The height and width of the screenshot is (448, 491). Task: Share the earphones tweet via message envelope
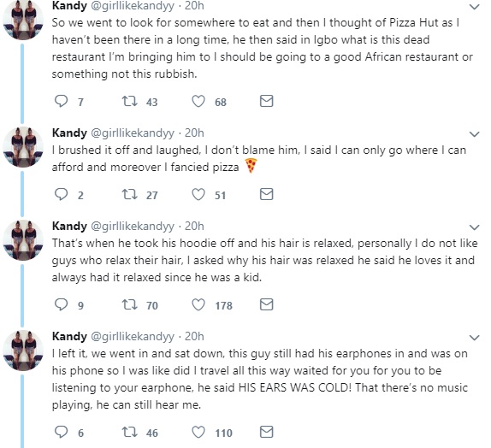pyautogui.click(x=267, y=432)
